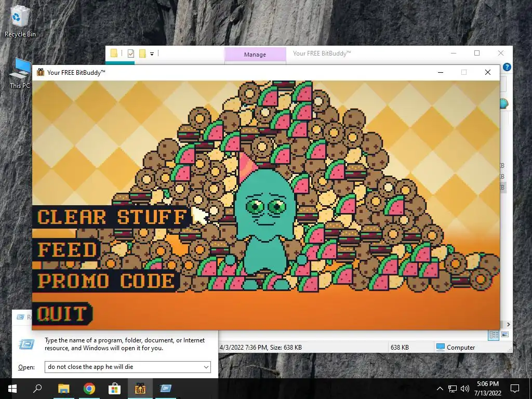The width and height of the screenshot is (532, 399).
Task: Open the Recycle Bin desktop icon
Action: pos(20,21)
